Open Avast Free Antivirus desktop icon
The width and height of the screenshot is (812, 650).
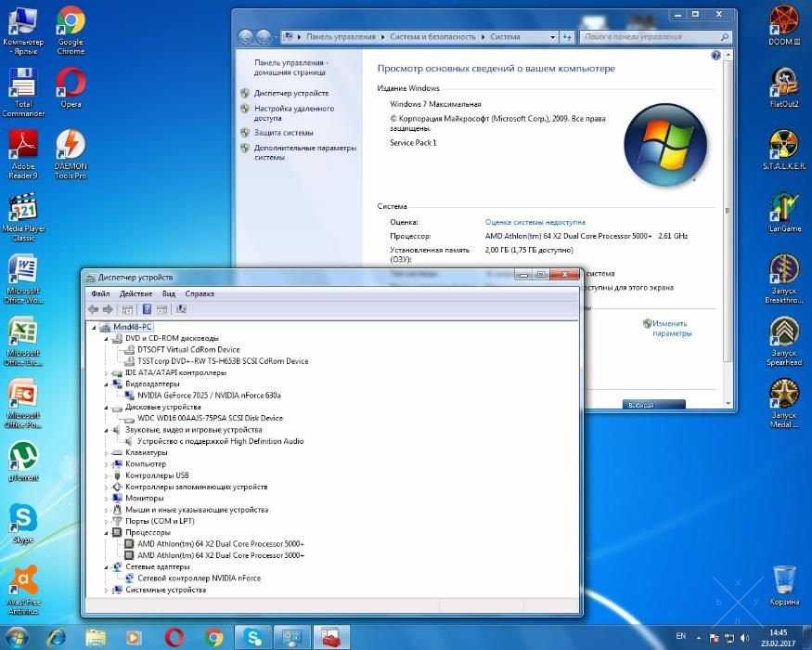[x=23, y=590]
